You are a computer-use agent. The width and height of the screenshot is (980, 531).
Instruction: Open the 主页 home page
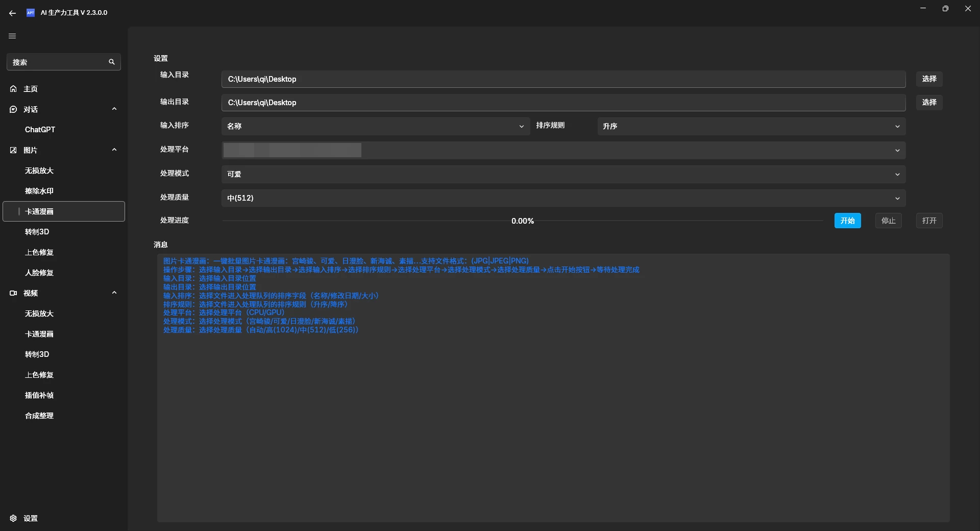tap(31, 89)
